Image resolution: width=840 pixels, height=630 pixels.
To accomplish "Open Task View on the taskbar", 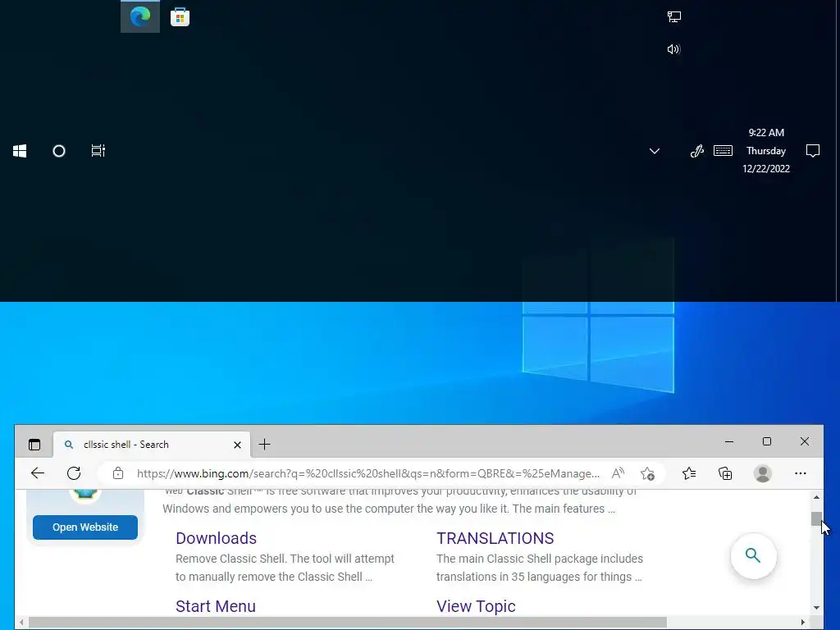I will tap(98, 151).
